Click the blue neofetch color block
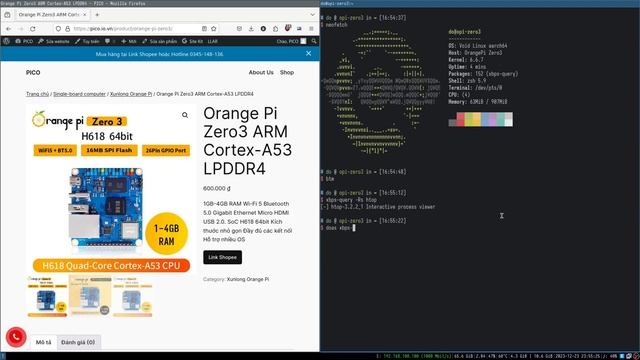Screen dimensions: 640x360 click(484, 119)
